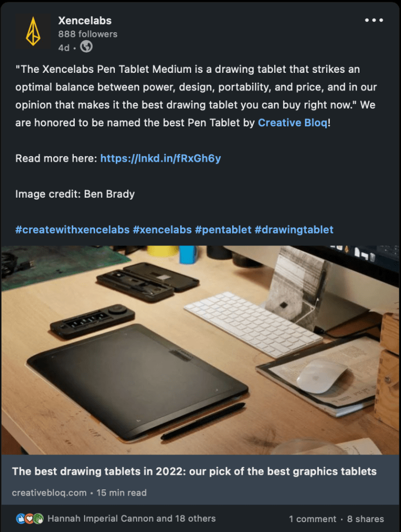
Task: Click the globe public visibility icon
Action: click(x=86, y=46)
